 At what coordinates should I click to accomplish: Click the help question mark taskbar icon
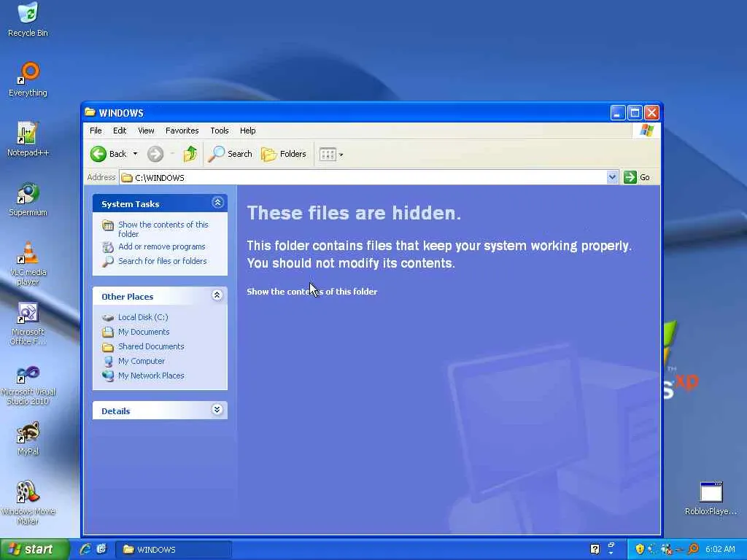595,549
